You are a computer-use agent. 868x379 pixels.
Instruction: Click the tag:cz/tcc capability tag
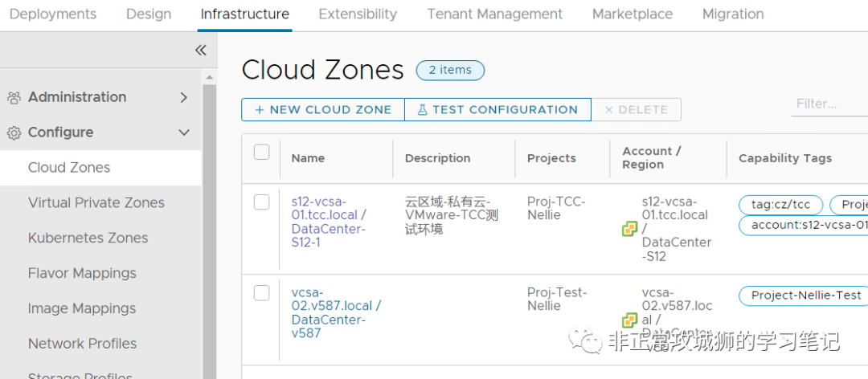click(780, 205)
